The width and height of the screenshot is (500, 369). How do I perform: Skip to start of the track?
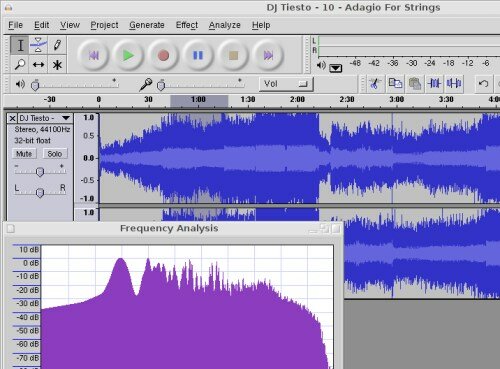(93, 55)
